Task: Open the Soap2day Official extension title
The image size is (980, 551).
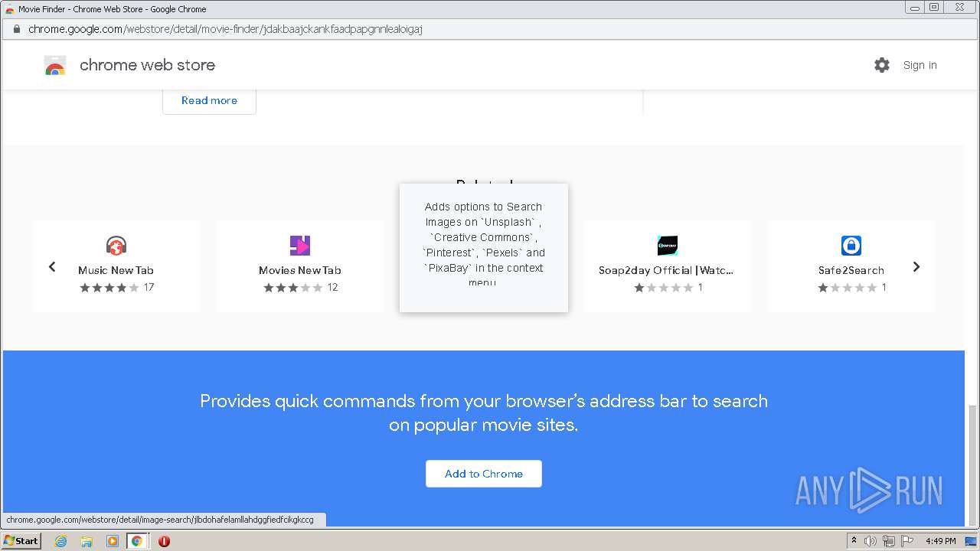Action: 667,270
